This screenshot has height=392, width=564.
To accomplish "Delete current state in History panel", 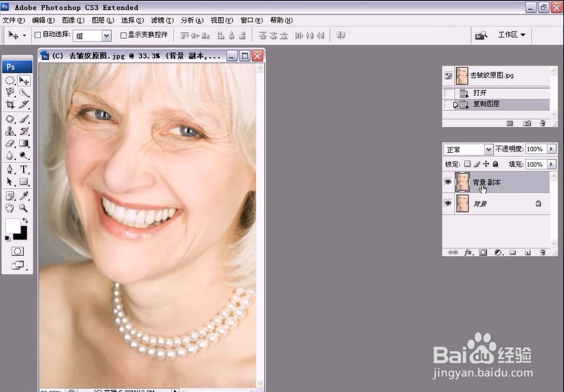I will (x=542, y=123).
